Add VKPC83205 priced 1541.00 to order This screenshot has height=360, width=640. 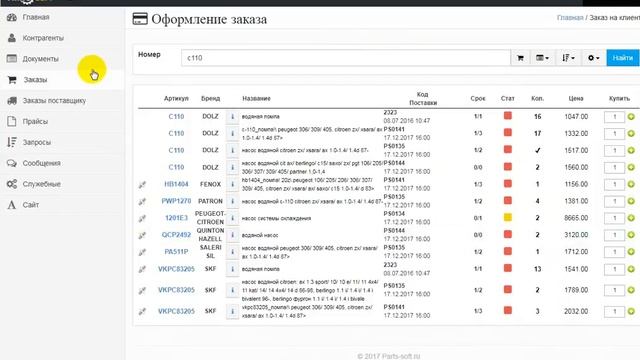[631, 269]
